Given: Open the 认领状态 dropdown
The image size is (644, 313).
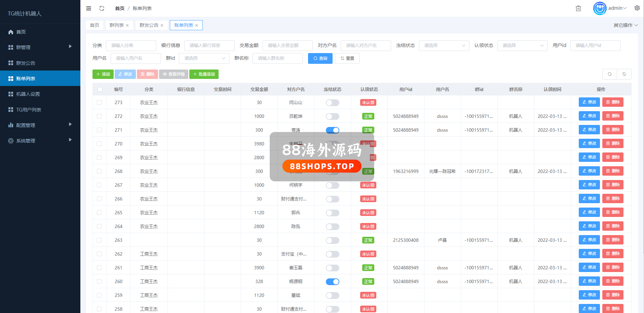Looking at the screenshot, I should (522, 46).
